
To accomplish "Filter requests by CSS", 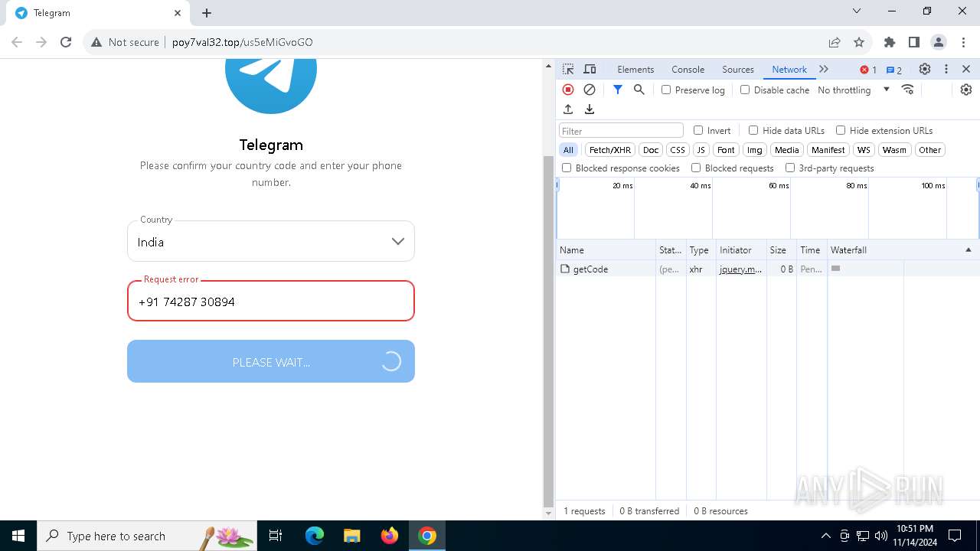I will click(678, 150).
